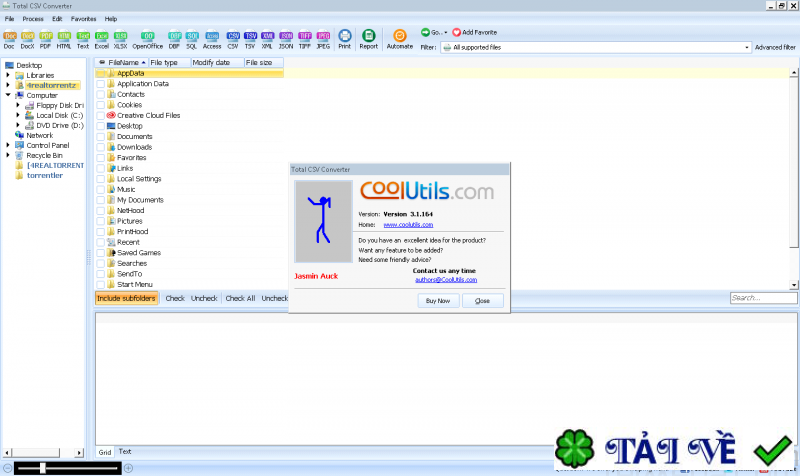Pick the DBF conversion icon
800x476 pixels.
(x=174, y=39)
